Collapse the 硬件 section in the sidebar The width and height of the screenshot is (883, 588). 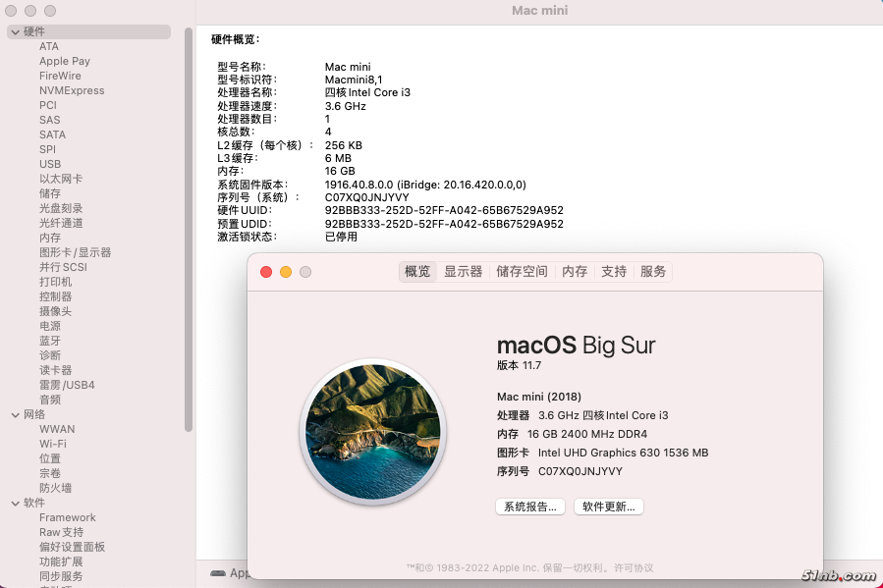tap(16, 32)
